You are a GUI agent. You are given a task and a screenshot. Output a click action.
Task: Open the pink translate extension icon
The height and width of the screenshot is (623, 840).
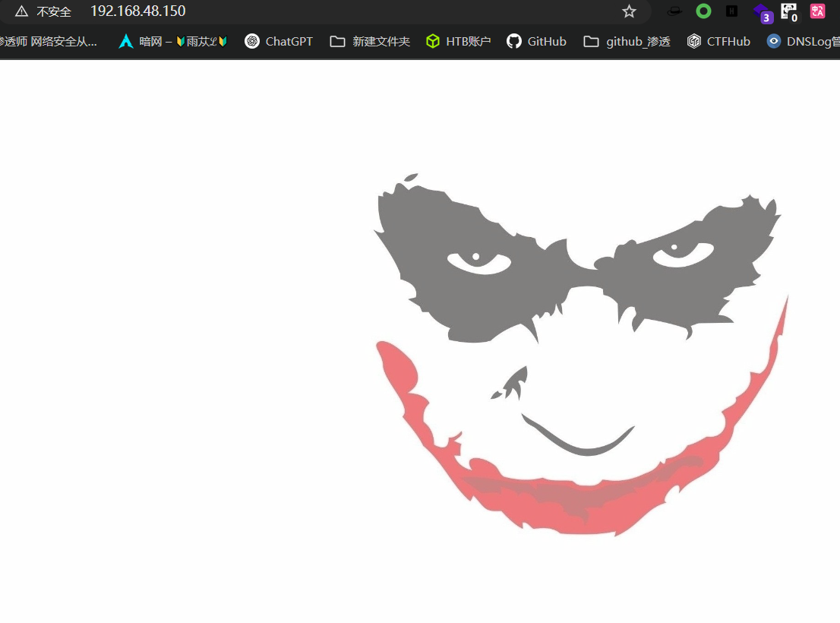coord(817,11)
